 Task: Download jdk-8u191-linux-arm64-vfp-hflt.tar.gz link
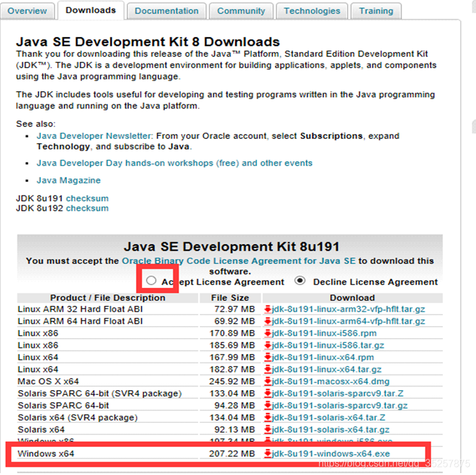click(349, 321)
